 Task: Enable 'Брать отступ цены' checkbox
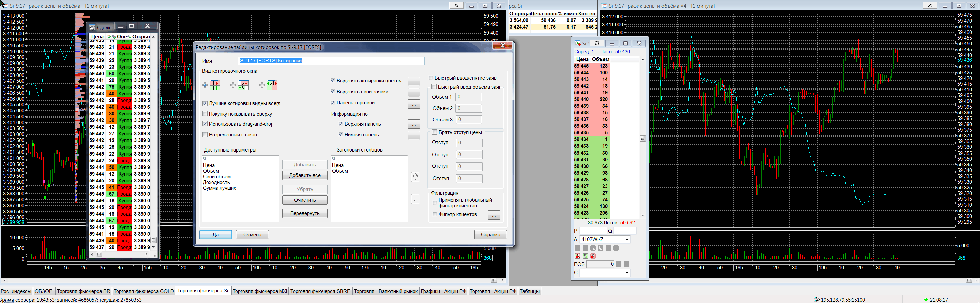[x=434, y=132]
